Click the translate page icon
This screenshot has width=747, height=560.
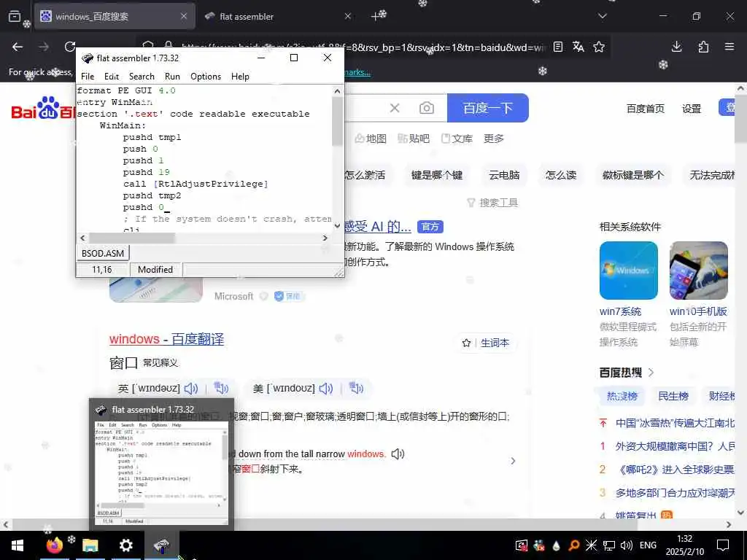[x=578, y=47]
